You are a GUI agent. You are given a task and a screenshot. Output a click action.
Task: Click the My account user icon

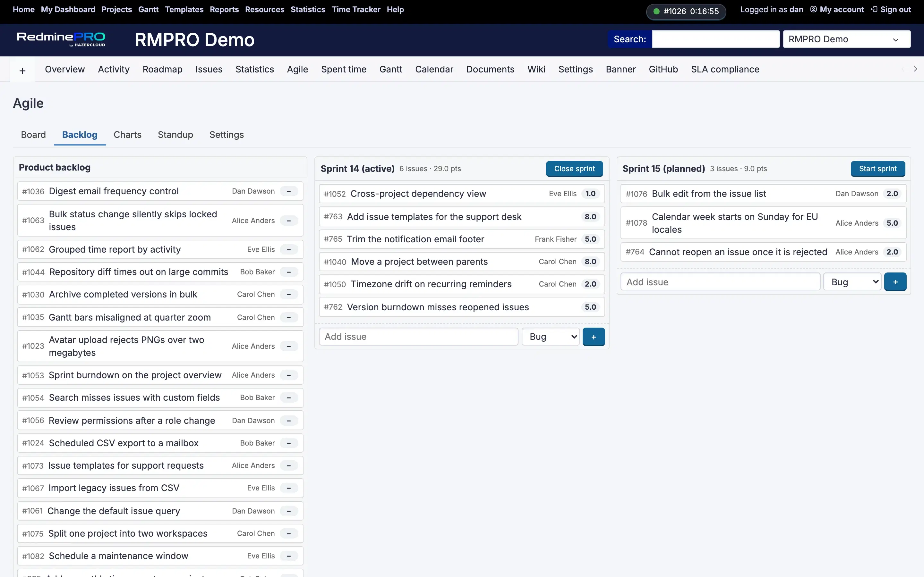click(x=813, y=9)
